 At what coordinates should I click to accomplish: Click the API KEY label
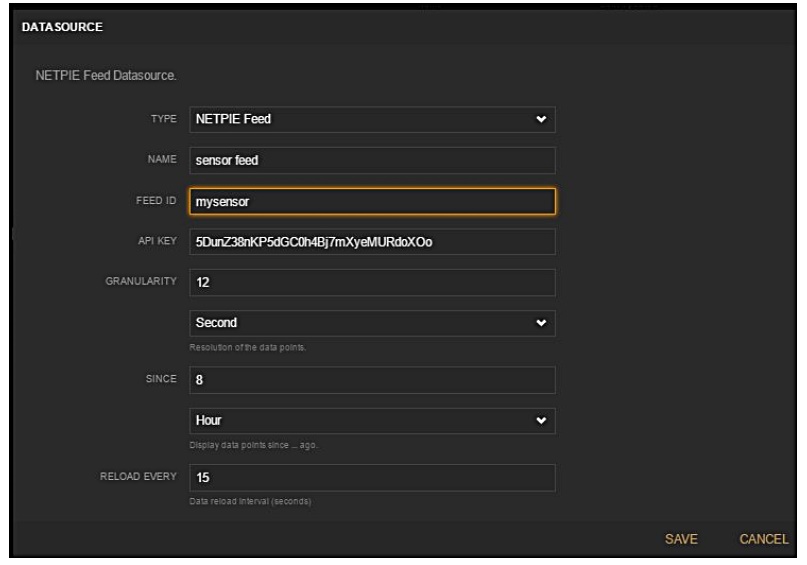tap(157, 242)
